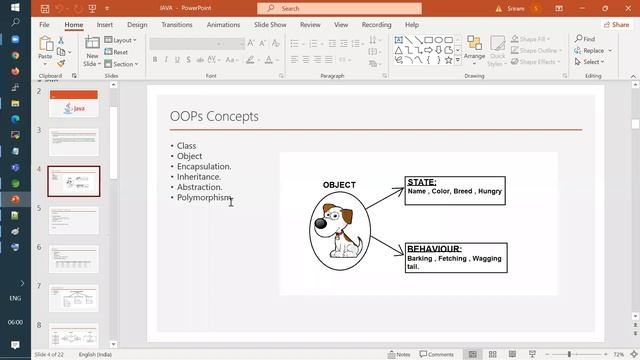Save the presentation using the Save icon

45,9
